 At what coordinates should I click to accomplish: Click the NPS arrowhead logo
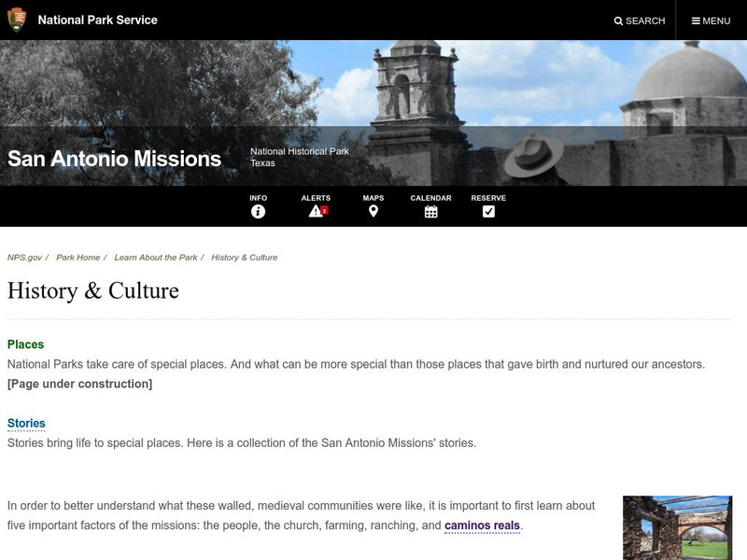[x=17, y=20]
